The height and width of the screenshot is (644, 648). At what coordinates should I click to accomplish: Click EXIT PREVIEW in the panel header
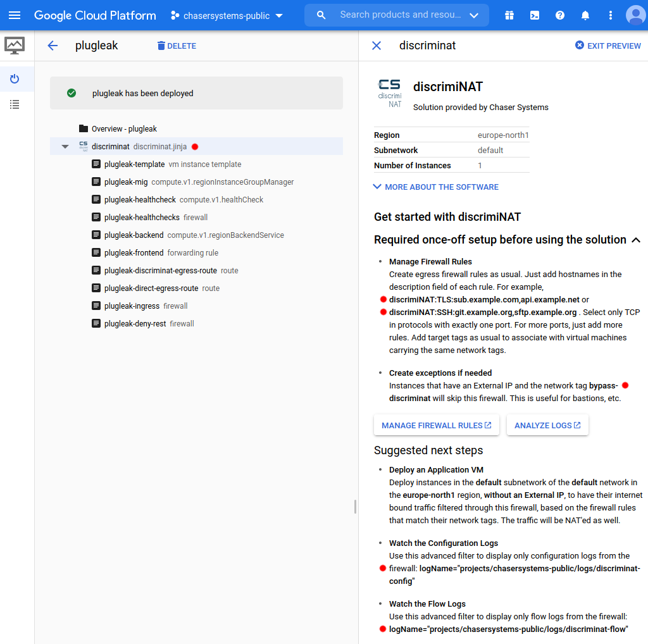[x=607, y=45]
